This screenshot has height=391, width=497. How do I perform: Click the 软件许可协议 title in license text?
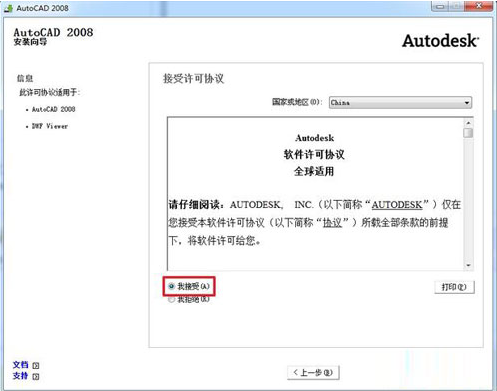(x=314, y=154)
